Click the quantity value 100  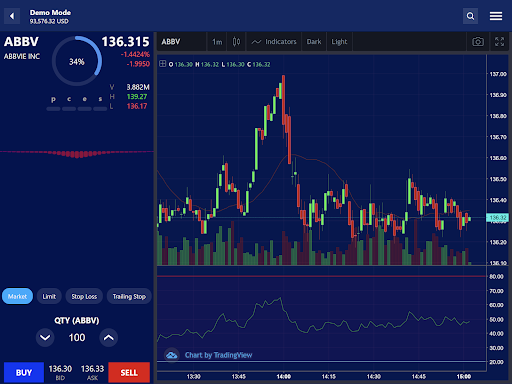[77, 338]
